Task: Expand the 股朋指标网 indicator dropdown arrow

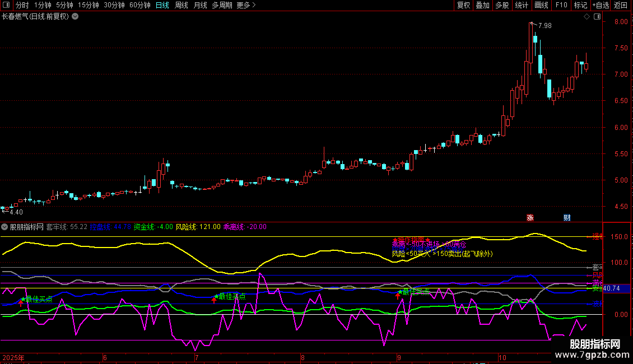Action: tap(5, 227)
